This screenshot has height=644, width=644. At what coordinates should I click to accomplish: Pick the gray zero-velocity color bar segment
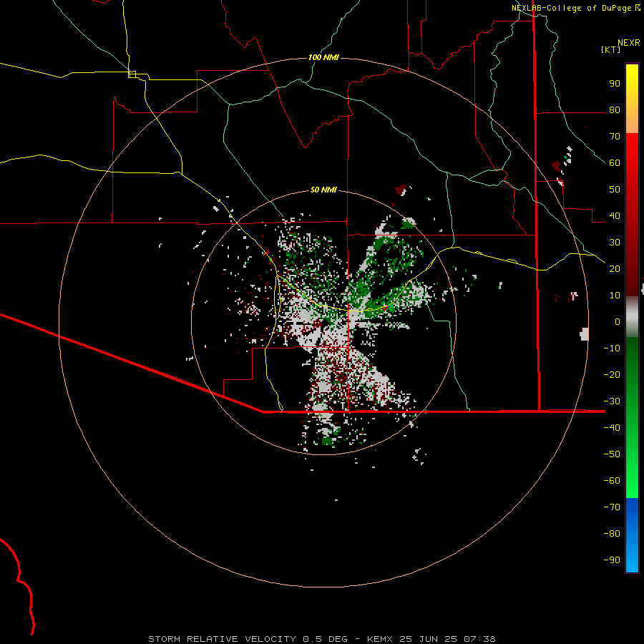pyautogui.click(x=632, y=317)
